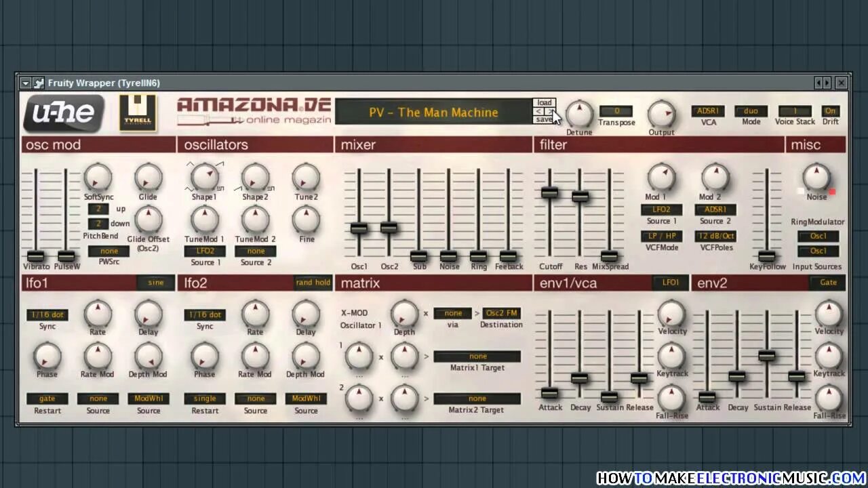
Task: Open Voice Stack selector
Action: [x=795, y=111]
